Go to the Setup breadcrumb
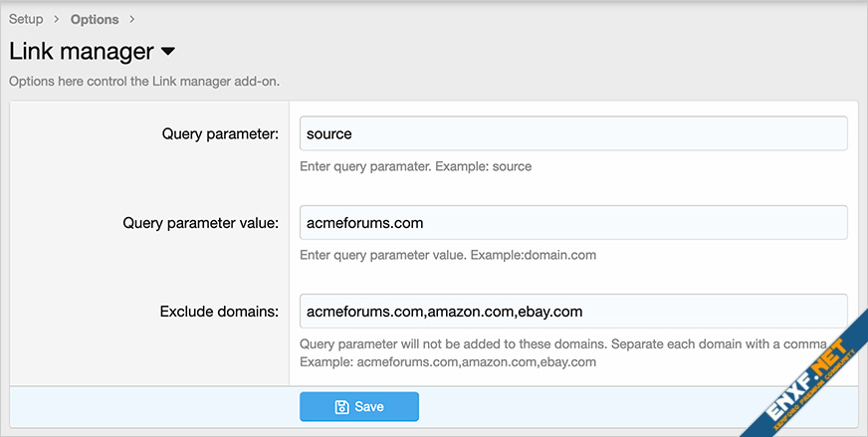 coord(26,19)
